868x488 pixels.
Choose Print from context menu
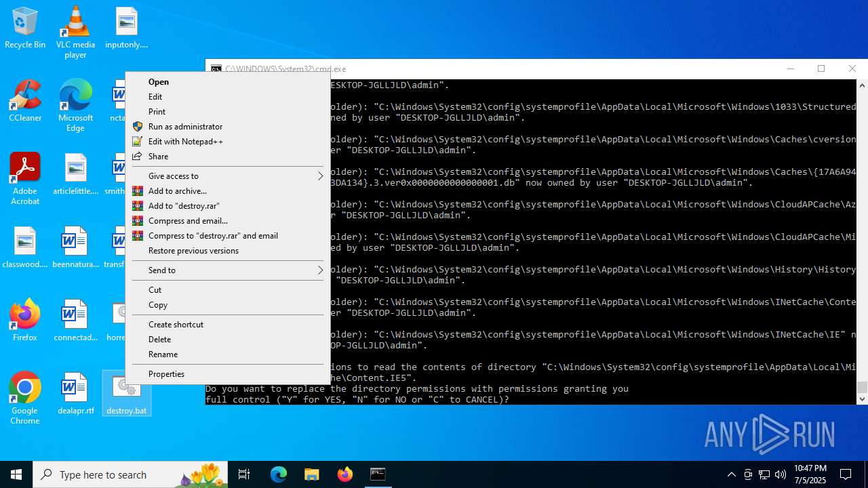pos(228,112)
